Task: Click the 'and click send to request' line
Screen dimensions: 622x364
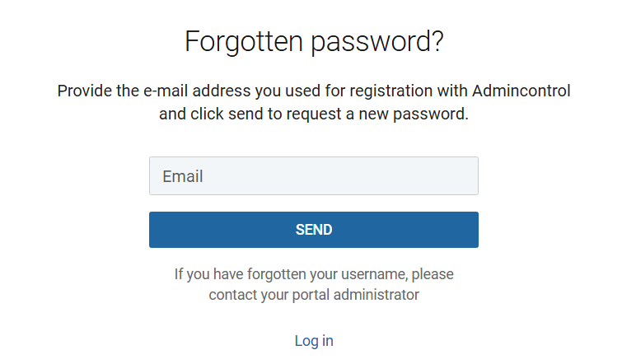Action: point(314,114)
